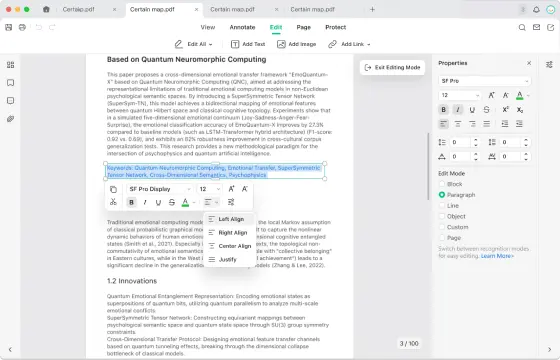Open the font size 12 dropdown in Properties
560x360 pixels.
(x=460, y=95)
